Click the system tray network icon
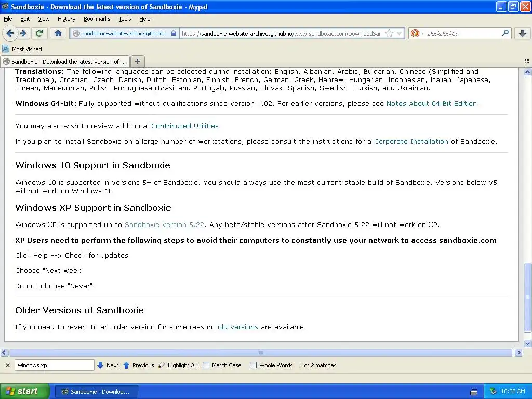Screen dimensions: 532x399 494,391
